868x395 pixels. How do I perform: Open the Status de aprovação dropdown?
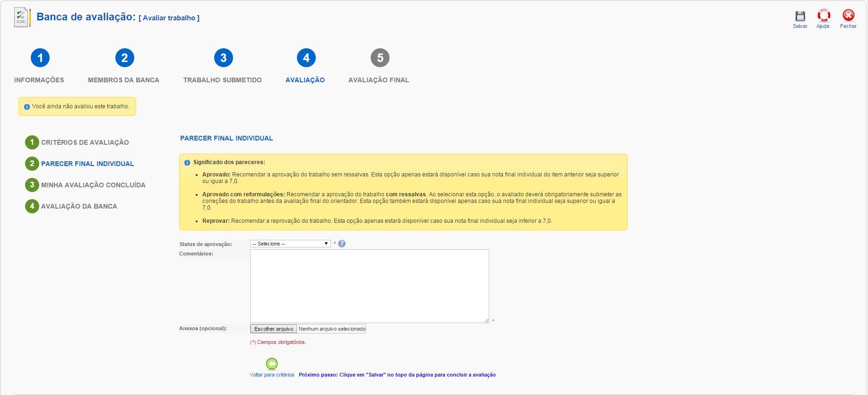pos(290,244)
